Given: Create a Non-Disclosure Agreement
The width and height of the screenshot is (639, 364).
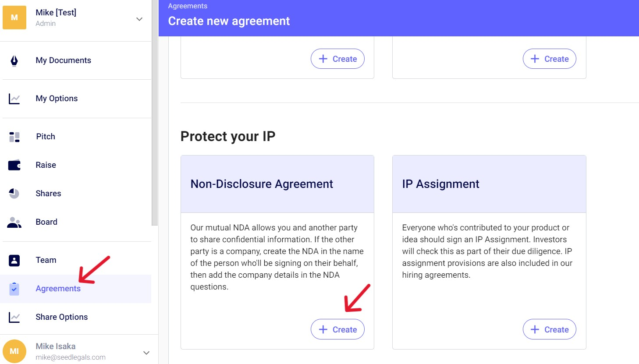Looking at the screenshot, I should click(x=337, y=329).
